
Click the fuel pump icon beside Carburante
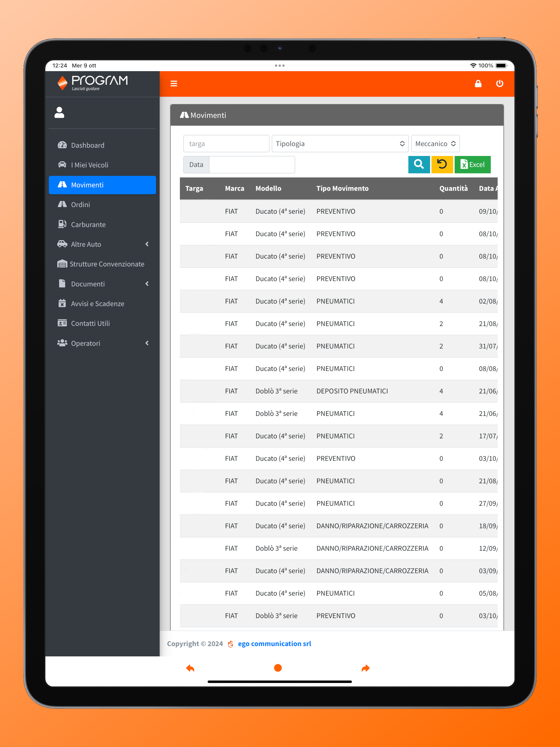click(62, 224)
